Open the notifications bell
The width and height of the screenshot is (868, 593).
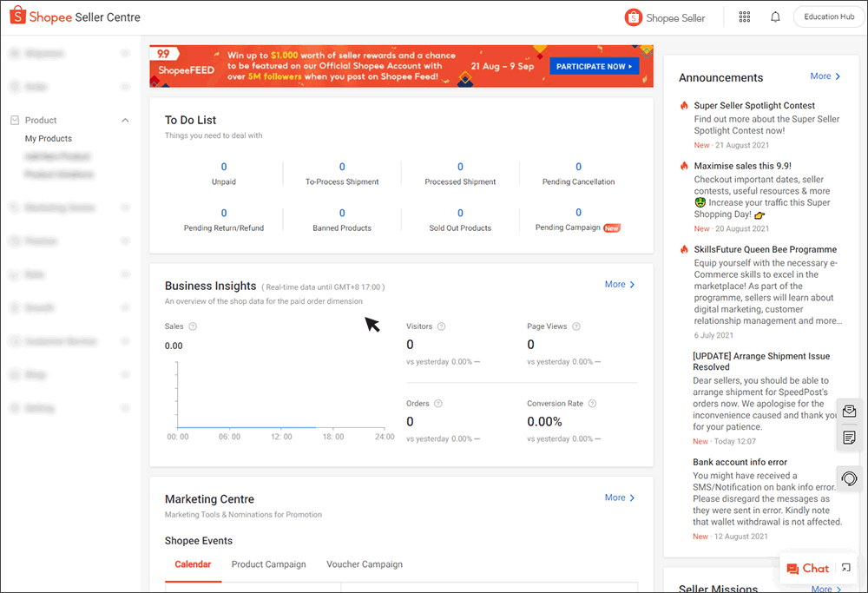[775, 16]
